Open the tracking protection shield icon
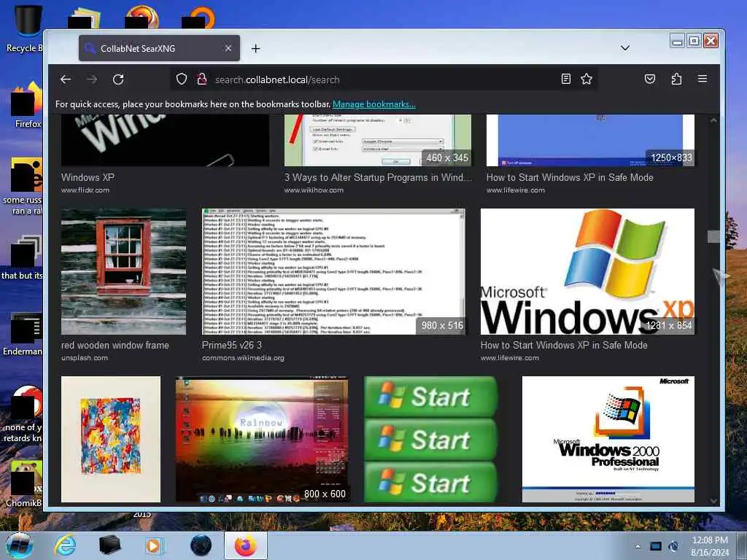The height and width of the screenshot is (560, 747). (182, 79)
